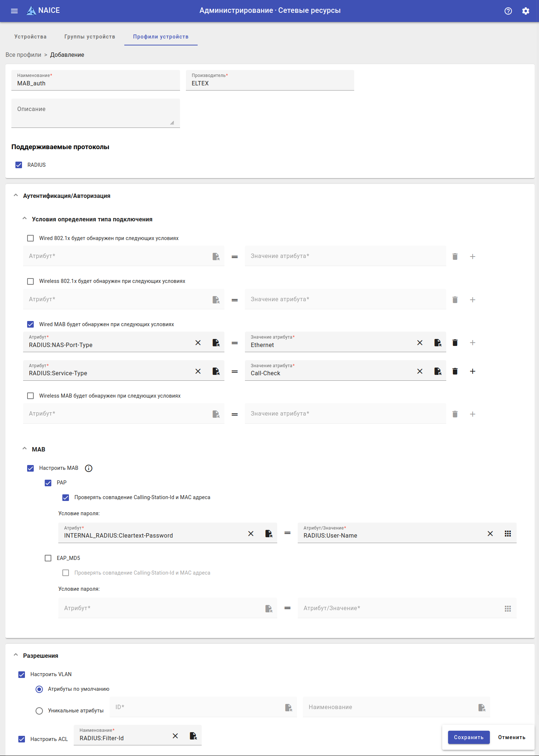This screenshot has width=539, height=756.
Task: Click the MAB info icon
Action: 88,468
